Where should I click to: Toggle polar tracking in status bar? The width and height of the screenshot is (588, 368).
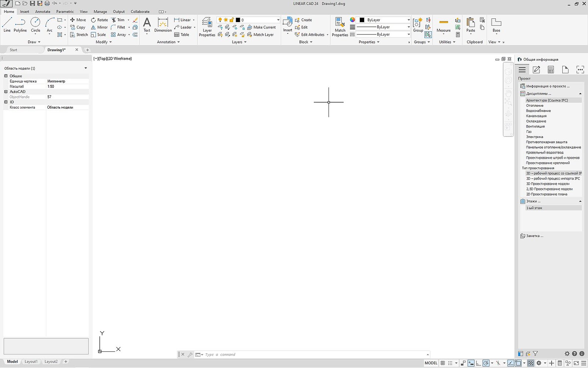coord(486,363)
